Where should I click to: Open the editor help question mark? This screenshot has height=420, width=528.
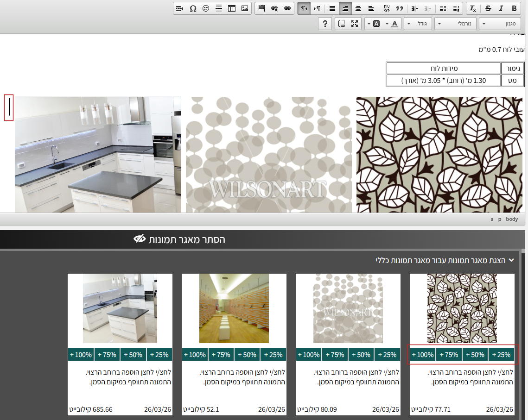tap(325, 24)
